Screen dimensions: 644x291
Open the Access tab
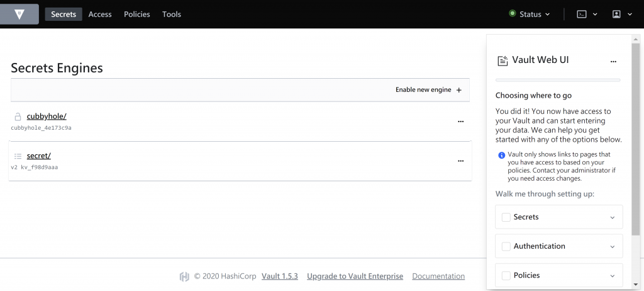point(100,14)
